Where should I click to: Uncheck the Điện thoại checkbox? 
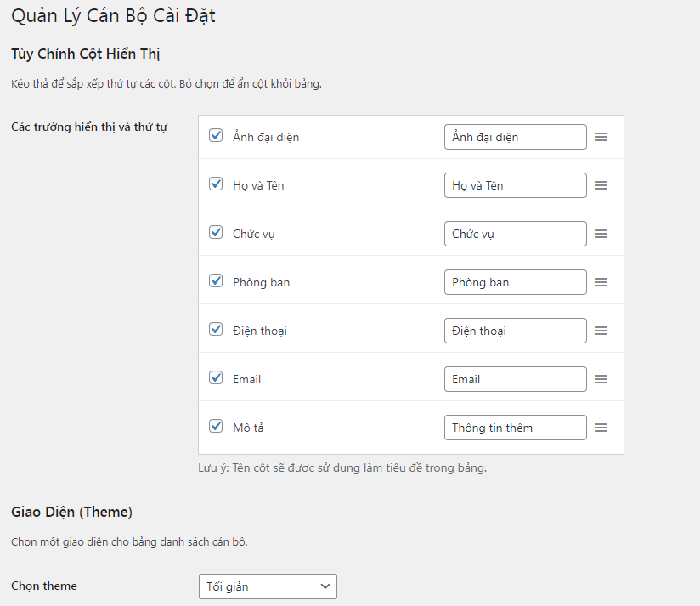pyautogui.click(x=216, y=329)
